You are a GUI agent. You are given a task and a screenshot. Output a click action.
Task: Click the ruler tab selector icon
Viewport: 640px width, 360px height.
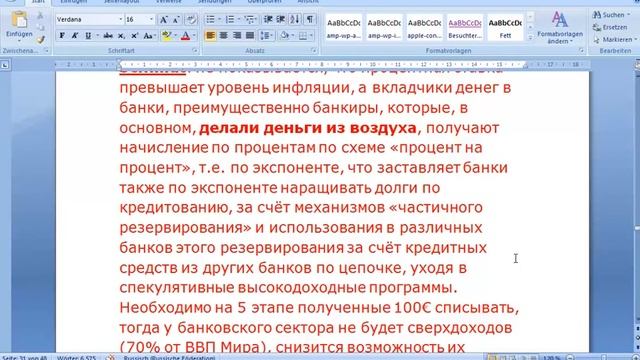pos(4,65)
